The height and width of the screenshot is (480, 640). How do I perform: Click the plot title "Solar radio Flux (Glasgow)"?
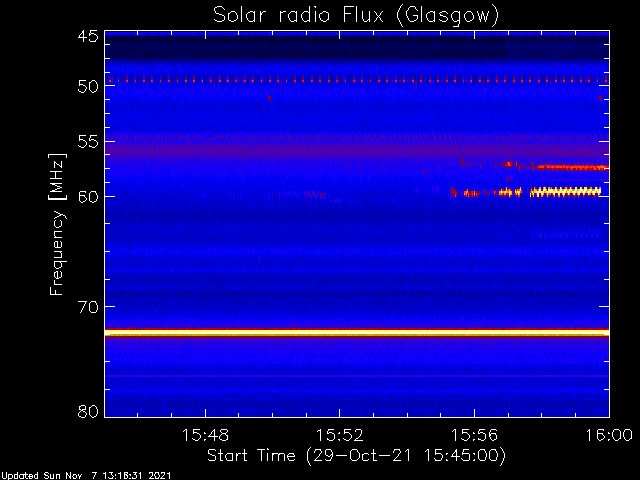[356, 16]
